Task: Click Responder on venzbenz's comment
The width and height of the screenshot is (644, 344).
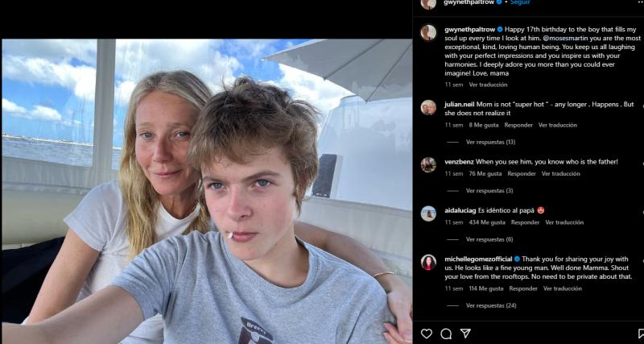Action: (522, 173)
